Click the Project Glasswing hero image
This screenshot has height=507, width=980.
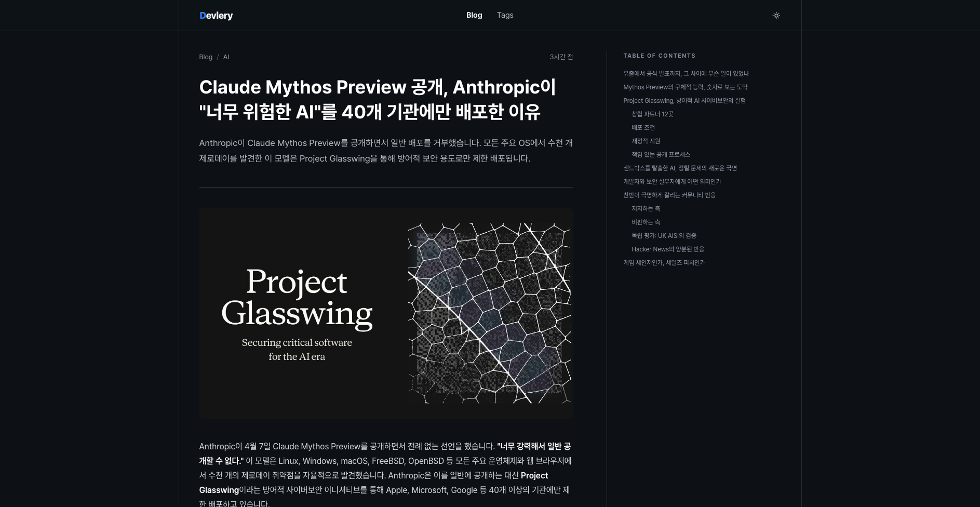(x=386, y=313)
